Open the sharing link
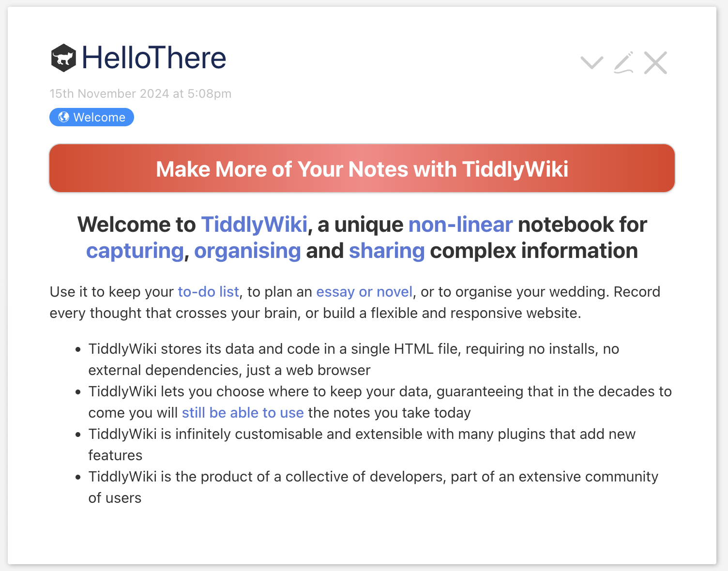 (x=387, y=251)
